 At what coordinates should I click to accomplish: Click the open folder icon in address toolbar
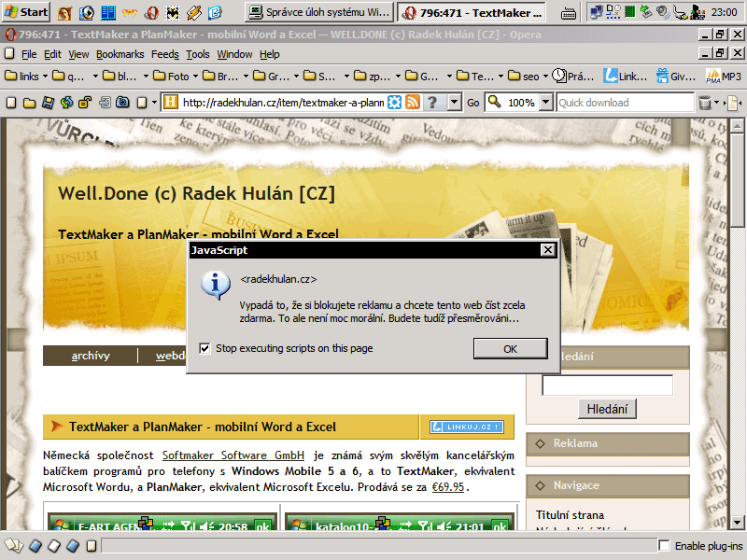click(30, 103)
